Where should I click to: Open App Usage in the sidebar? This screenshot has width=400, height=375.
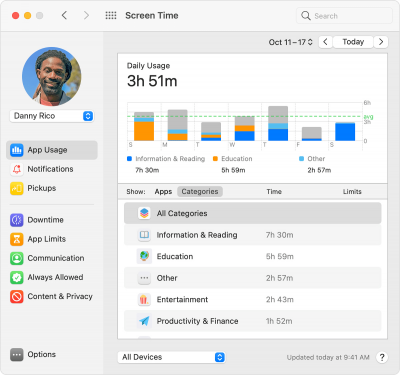[x=52, y=150]
